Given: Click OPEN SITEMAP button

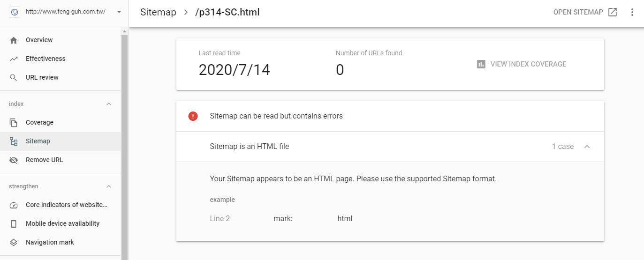Looking at the screenshot, I should point(585,12).
